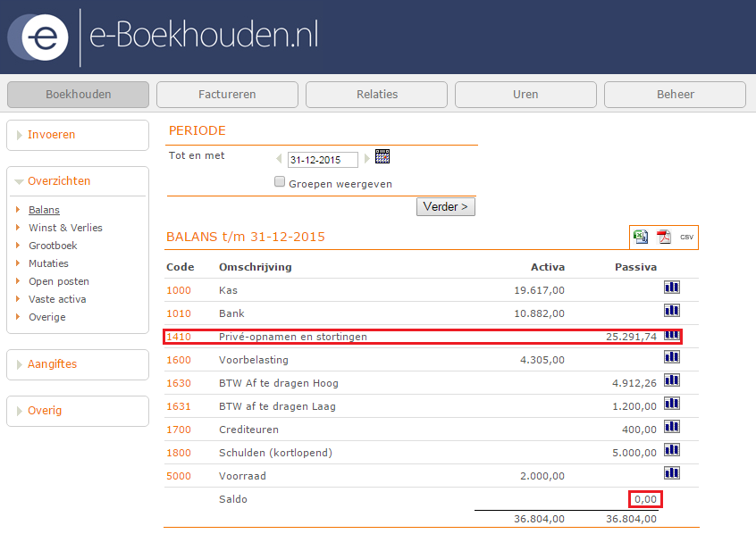This screenshot has height=534, width=756.
Task: Open the chart for Kas account
Action: 671,288
